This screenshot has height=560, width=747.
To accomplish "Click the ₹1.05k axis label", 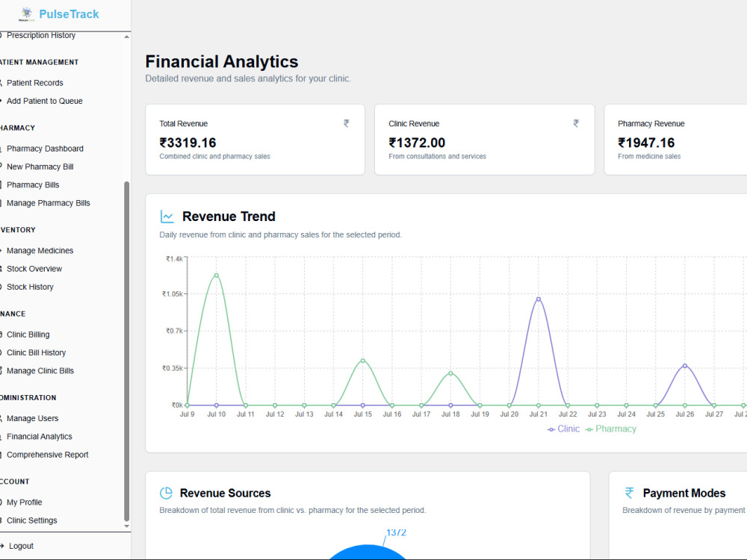I will point(173,293).
